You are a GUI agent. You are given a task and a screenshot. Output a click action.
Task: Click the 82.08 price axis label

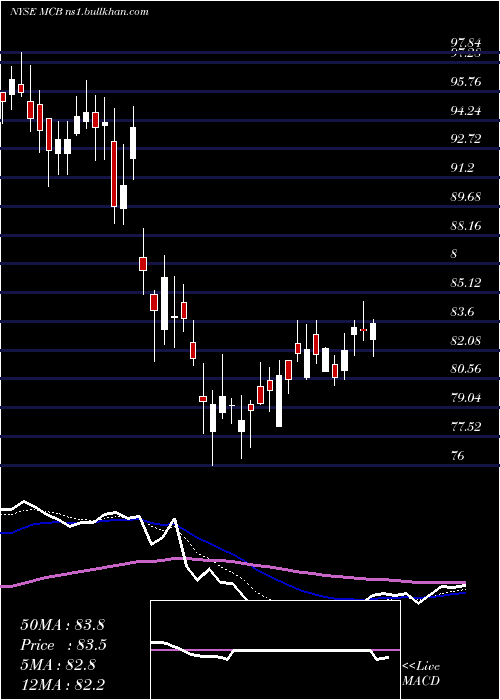click(466, 341)
